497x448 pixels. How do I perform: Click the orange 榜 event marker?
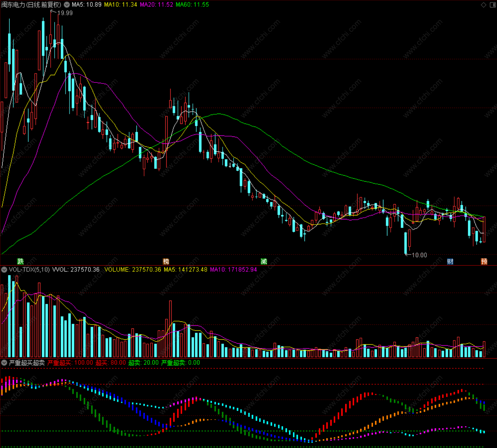coord(166,261)
